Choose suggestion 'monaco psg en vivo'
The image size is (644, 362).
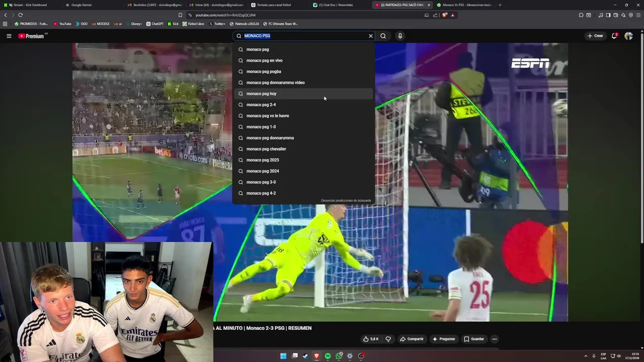pyautogui.click(x=303, y=60)
